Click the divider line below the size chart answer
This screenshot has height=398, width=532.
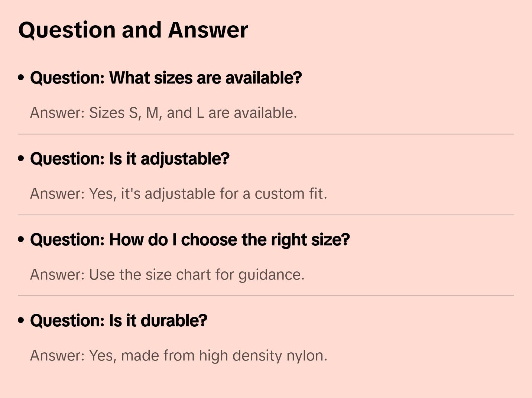tap(266, 296)
